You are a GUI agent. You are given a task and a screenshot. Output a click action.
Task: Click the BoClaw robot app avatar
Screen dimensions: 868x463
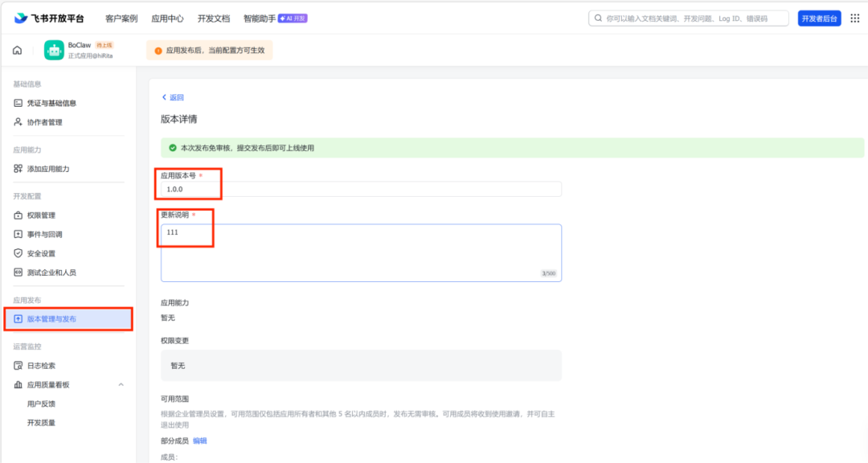click(54, 51)
